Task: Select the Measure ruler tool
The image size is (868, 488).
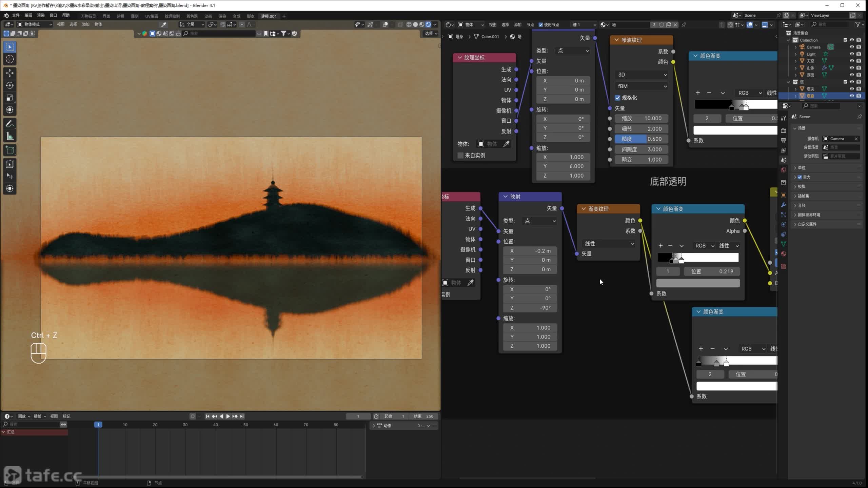Action: click(x=9, y=137)
